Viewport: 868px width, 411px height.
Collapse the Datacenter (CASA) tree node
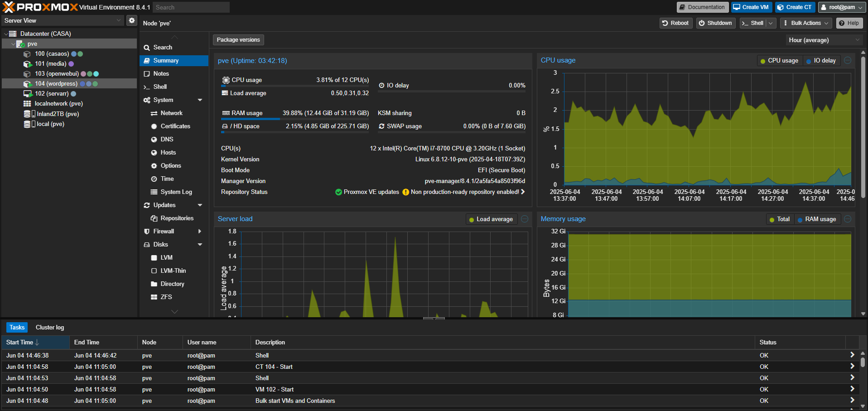5,34
